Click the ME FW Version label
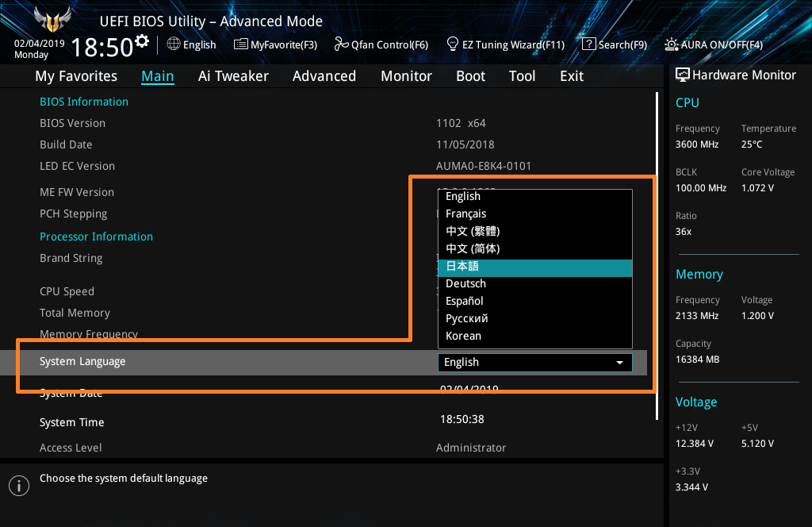The height and width of the screenshot is (527, 812). (77, 192)
